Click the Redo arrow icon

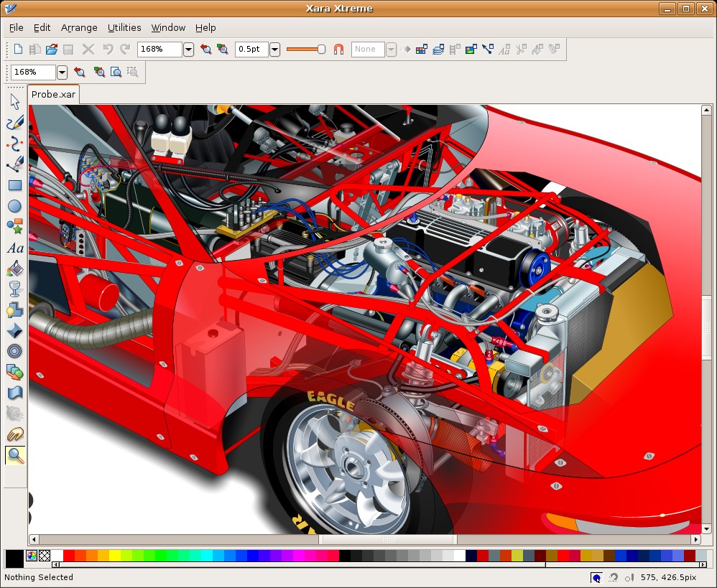click(x=125, y=49)
